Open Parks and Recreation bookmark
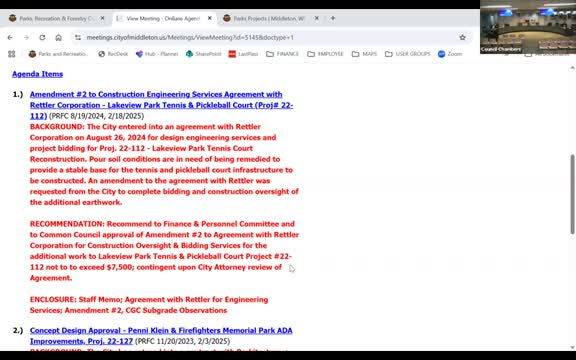The width and height of the screenshot is (576, 360). click(59, 54)
